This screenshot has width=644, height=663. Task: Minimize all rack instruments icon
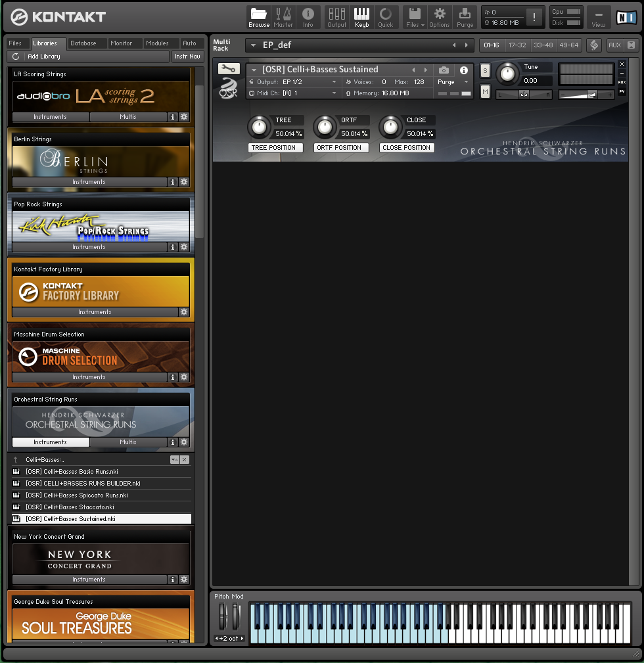click(x=631, y=45)
